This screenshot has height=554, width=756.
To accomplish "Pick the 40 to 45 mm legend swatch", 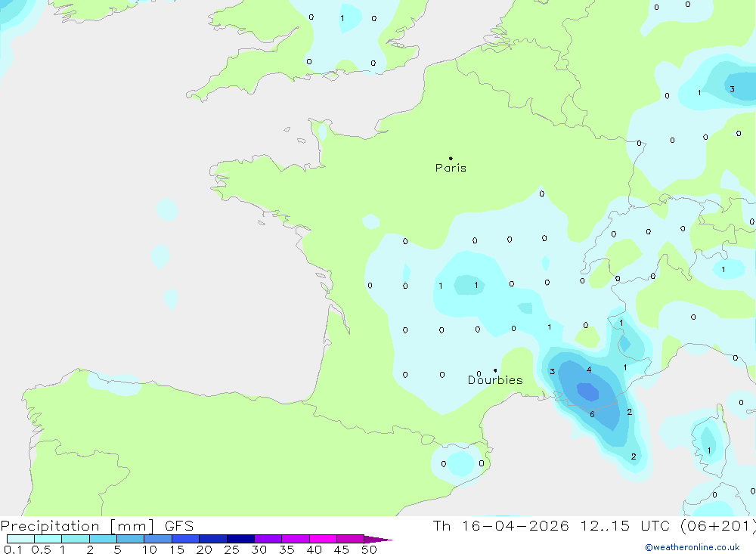I will 323,539.
